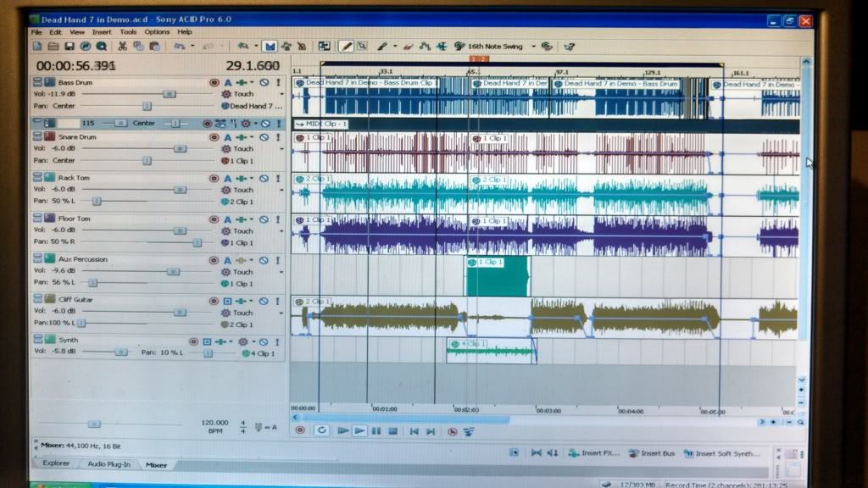Pause playback in the transport bar
Screen dimensions: 868x488
click(x=376, y=430)
